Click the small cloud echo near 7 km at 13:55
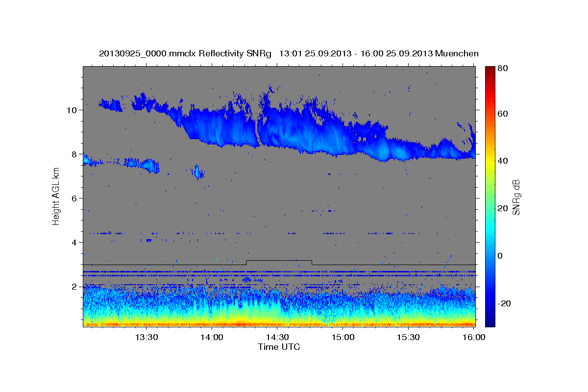This screenshot has width=588, height=392. click(198, 172)
